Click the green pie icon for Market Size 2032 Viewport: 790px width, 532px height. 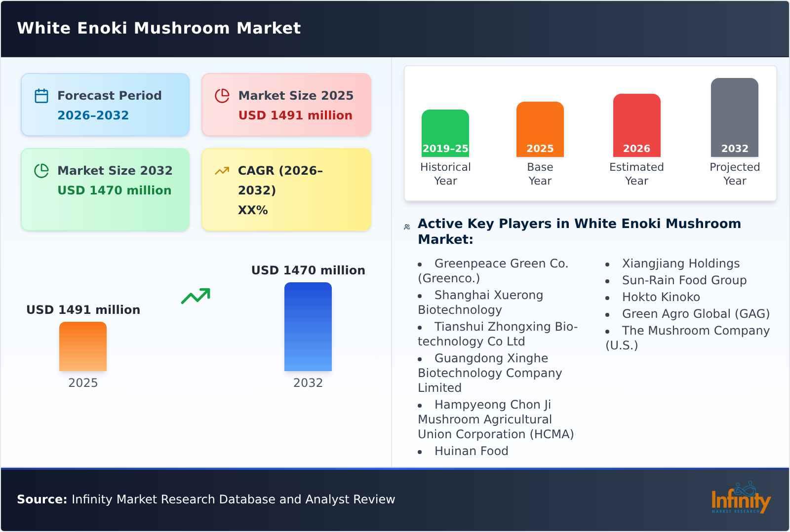coord(41,171)
